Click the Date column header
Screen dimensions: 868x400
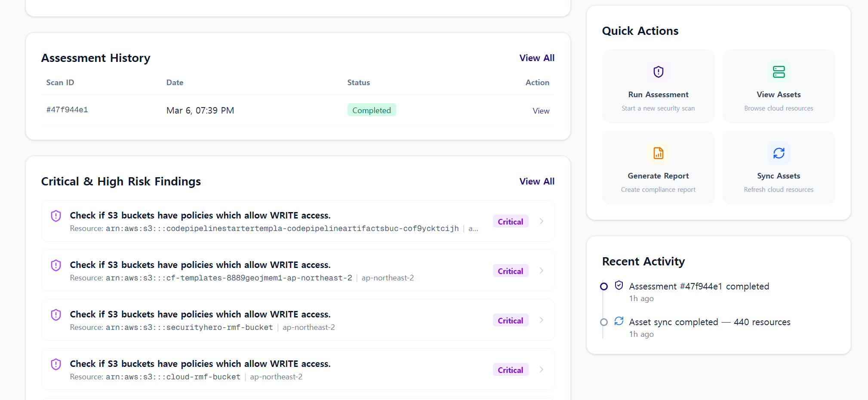pyautogui.click(x=175, y=83)
